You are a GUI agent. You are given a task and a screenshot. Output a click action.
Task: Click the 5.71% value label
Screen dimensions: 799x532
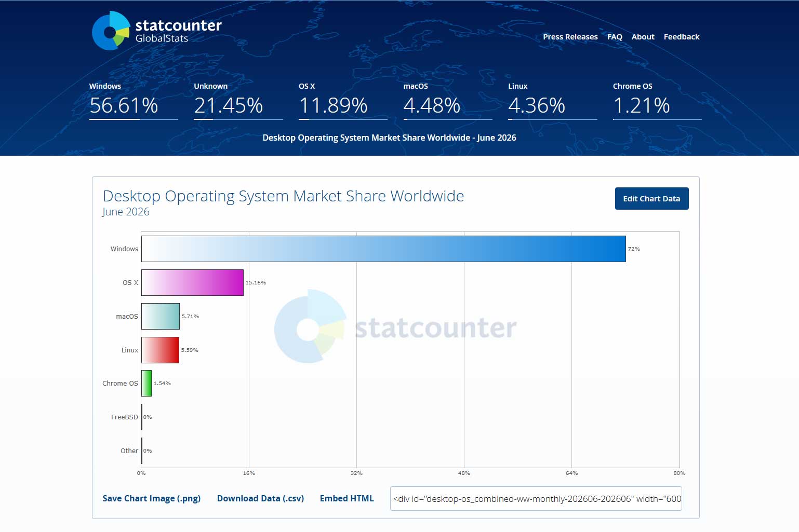pos(190,317)
